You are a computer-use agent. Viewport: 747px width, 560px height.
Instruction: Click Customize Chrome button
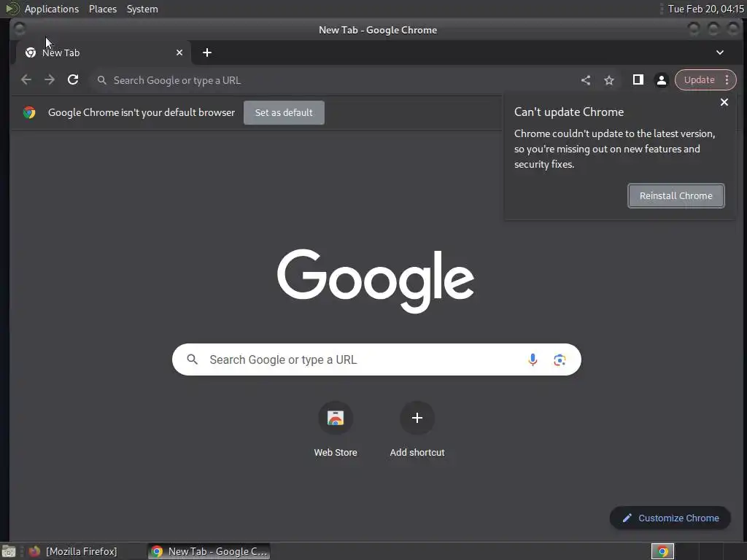pos(670,518)
